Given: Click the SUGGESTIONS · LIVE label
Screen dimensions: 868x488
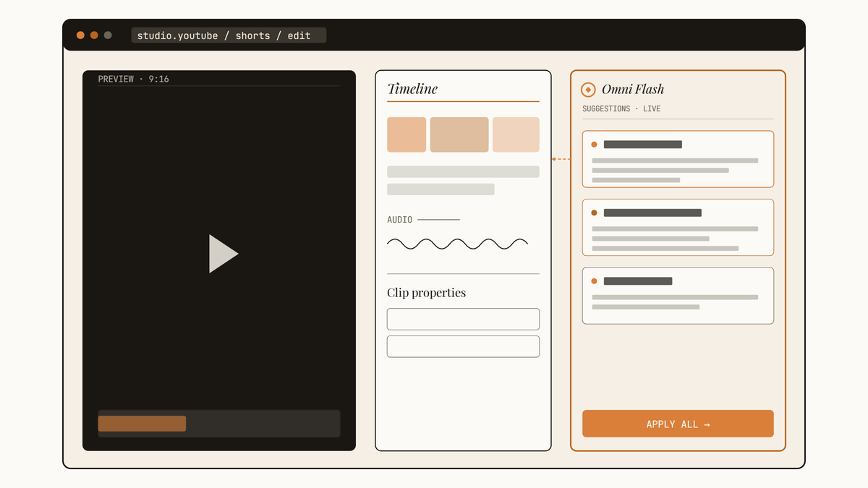Looking at the screenshot, I should pyautogui.click(x=621, y=108).
